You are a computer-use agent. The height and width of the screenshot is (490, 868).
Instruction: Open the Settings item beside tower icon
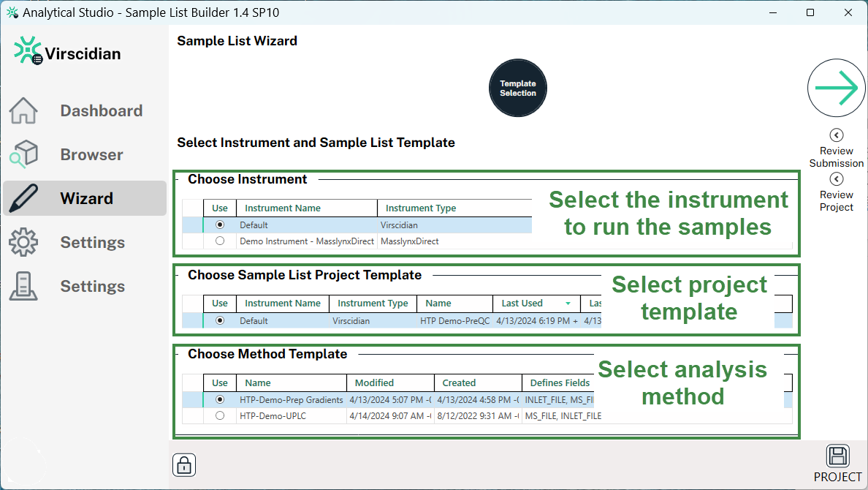(93, 286)
